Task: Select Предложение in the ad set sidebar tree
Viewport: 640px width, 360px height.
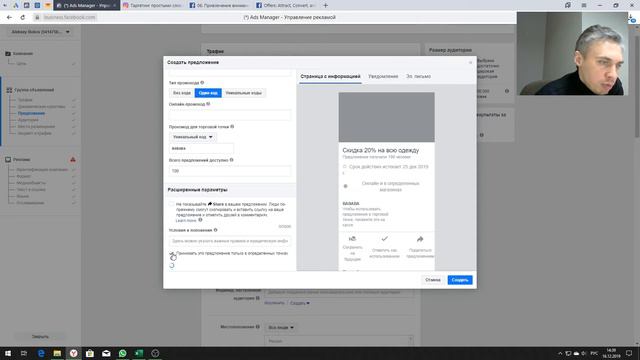Action: click(31, 113)
